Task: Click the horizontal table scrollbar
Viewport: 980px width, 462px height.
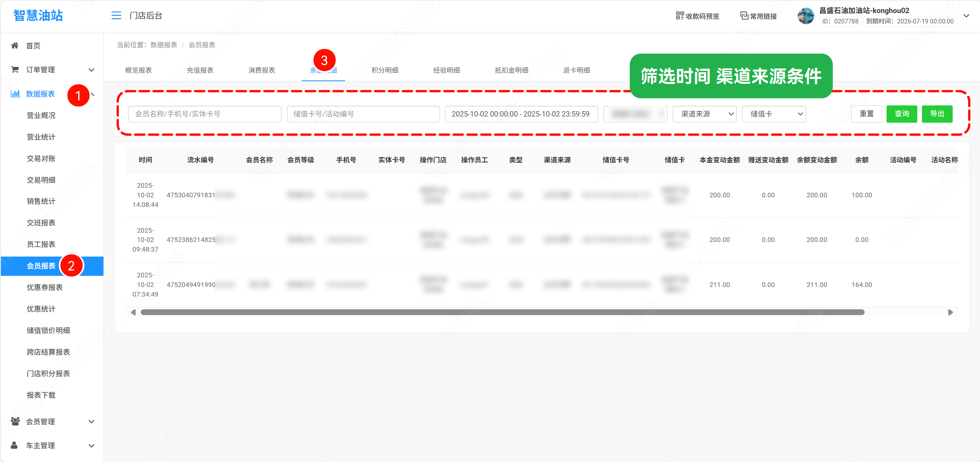Action: pos(502,312)
